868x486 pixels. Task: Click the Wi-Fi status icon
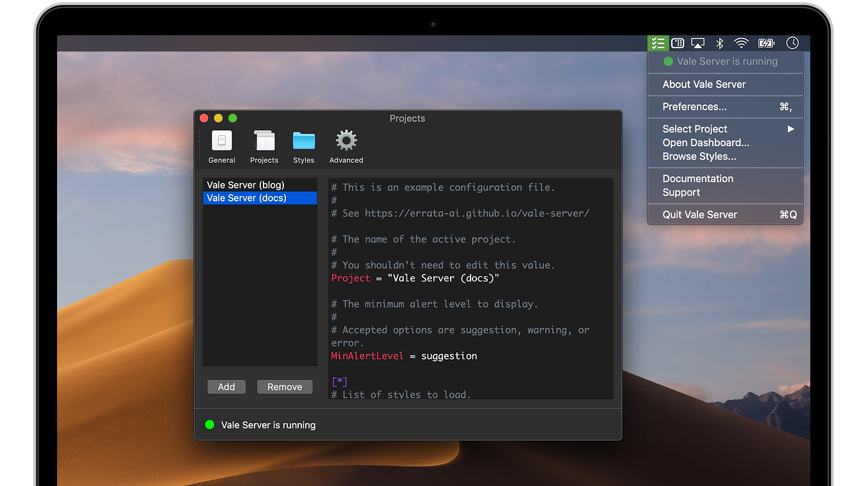tap(742, 43)
